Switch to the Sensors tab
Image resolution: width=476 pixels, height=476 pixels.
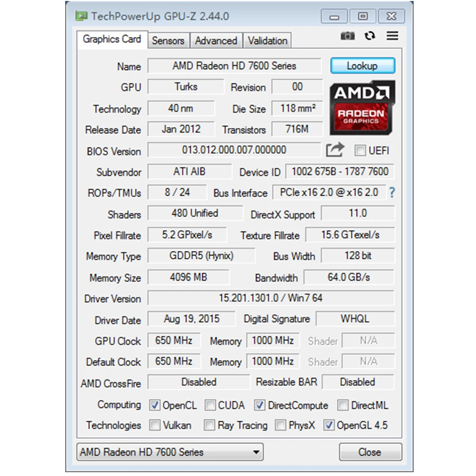coord(168,40)
